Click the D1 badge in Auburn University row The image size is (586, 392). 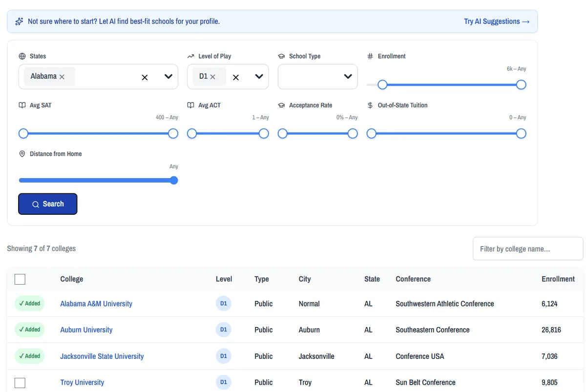pos(224,330)
